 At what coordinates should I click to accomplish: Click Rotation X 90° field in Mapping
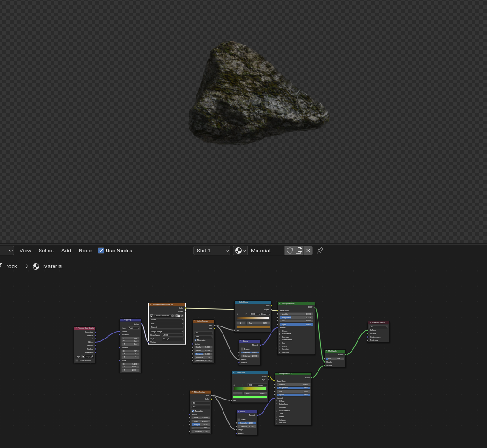(x=131, y=351)
